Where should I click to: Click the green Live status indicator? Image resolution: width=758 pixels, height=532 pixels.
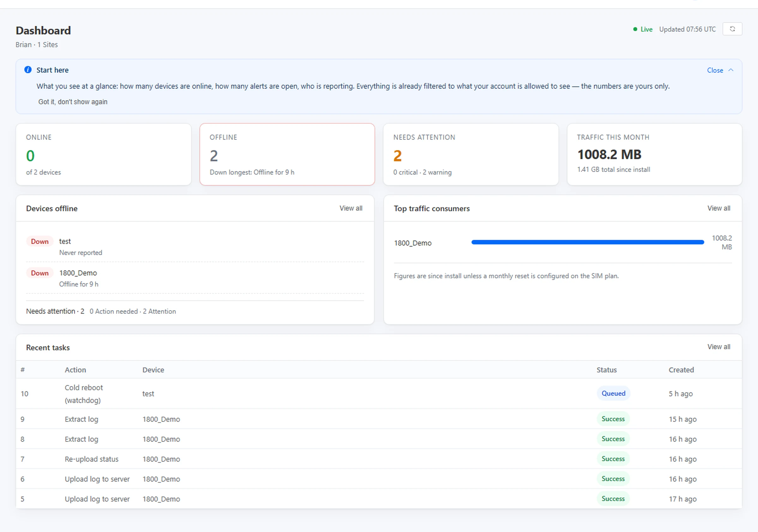click(x=643, y=29)
